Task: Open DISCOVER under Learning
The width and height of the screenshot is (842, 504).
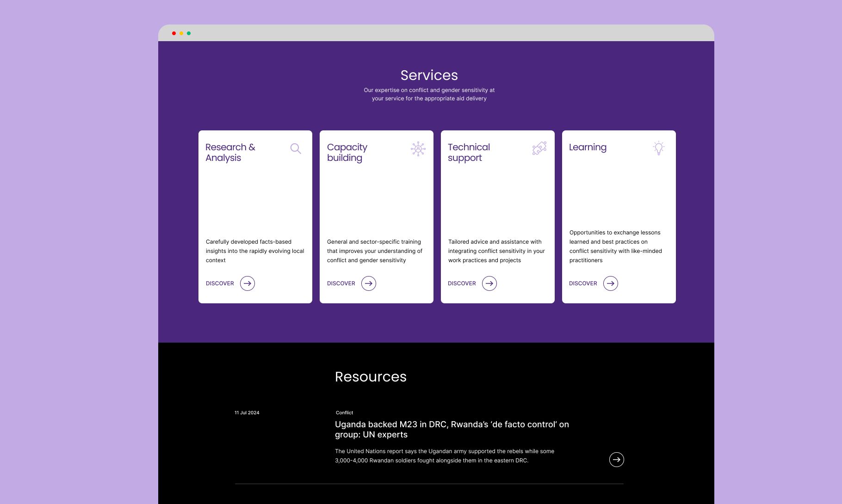Action: tap(583, 283)
